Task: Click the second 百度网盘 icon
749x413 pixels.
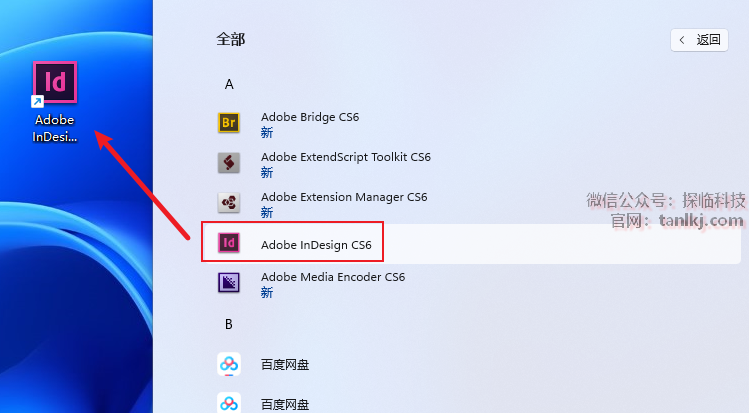Action: coord(229,403)
